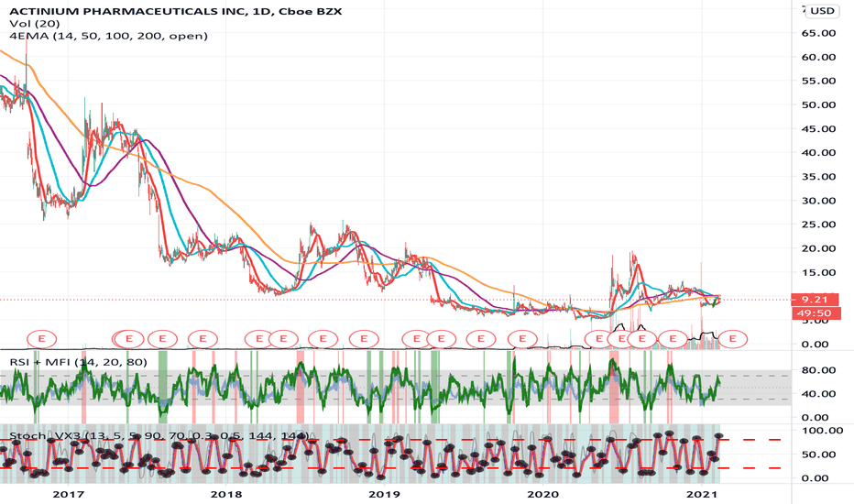Open the leftmost earnings E marker before 2017
Viewport: 854px width, 504px height.
[42, 339]
